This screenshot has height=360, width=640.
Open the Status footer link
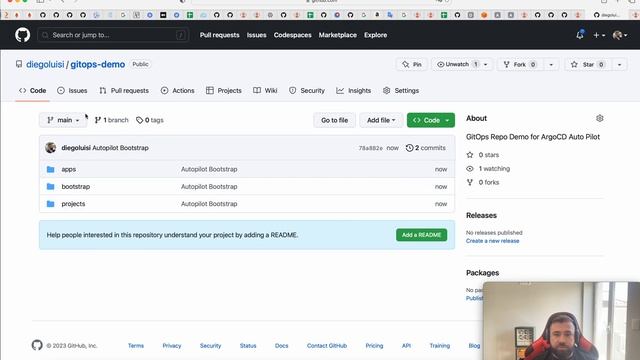[x=248, y=346]
